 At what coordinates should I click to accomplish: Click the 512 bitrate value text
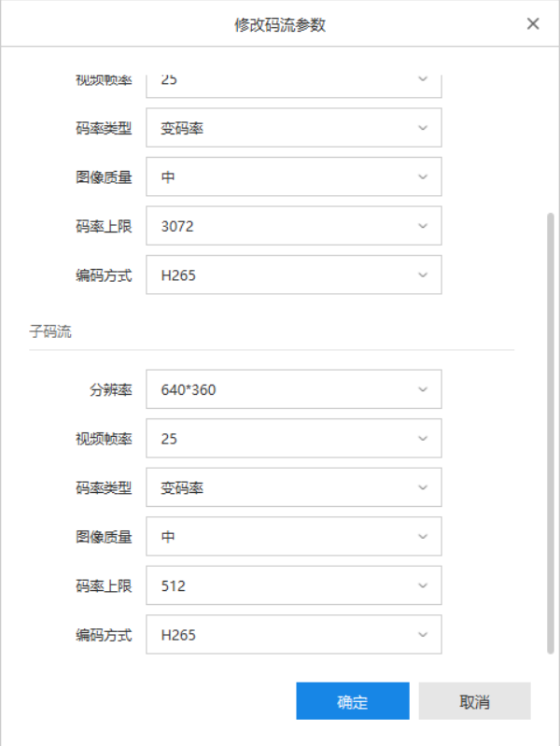coord(174,586)
